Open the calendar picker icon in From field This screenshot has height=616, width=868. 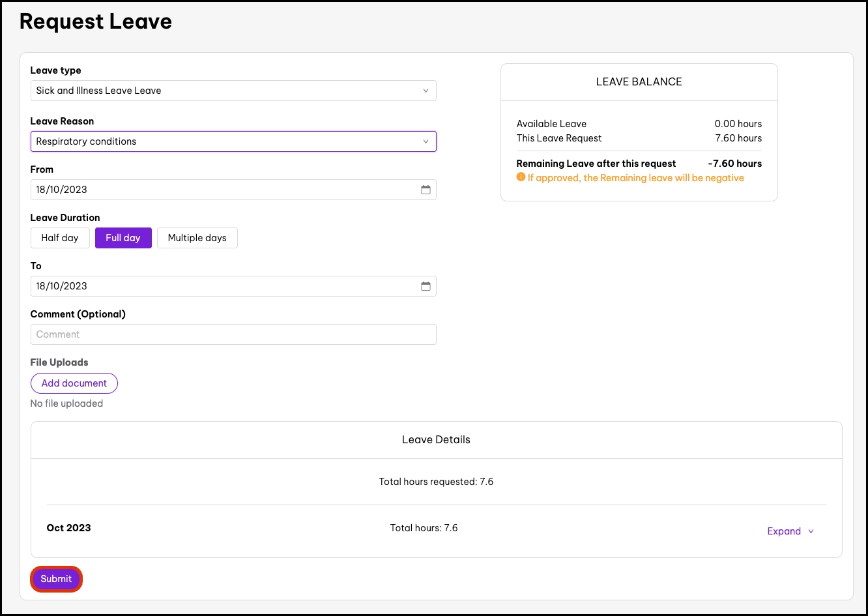tap(426, 190)
